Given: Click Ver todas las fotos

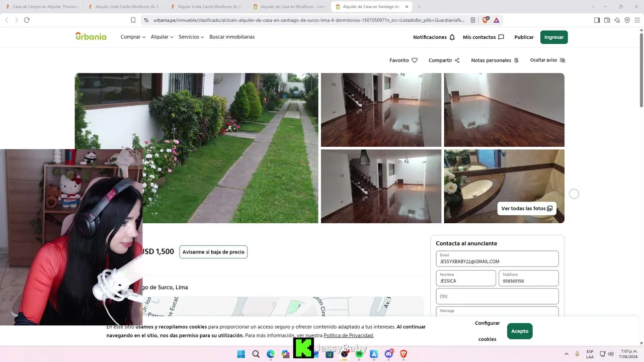Looking at the screenshot, I should pyautogui.click(x=527, y=209).
